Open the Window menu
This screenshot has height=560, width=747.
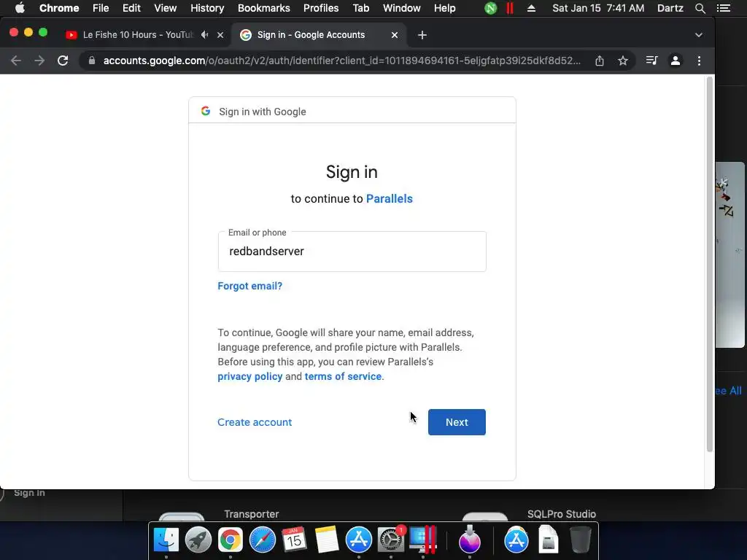click(402, 8)
